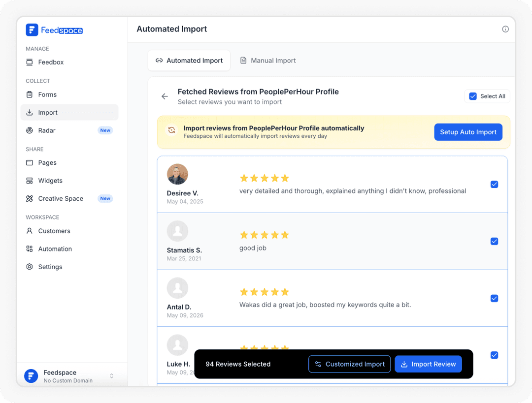Screen dimensions: 532x403
Task: Click the Radar icon
Action: (30, 130)
